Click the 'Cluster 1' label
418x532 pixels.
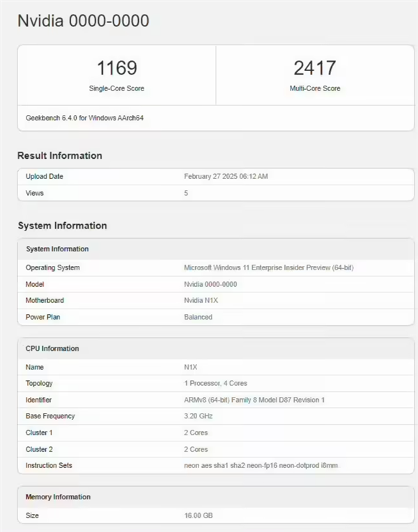39,432
